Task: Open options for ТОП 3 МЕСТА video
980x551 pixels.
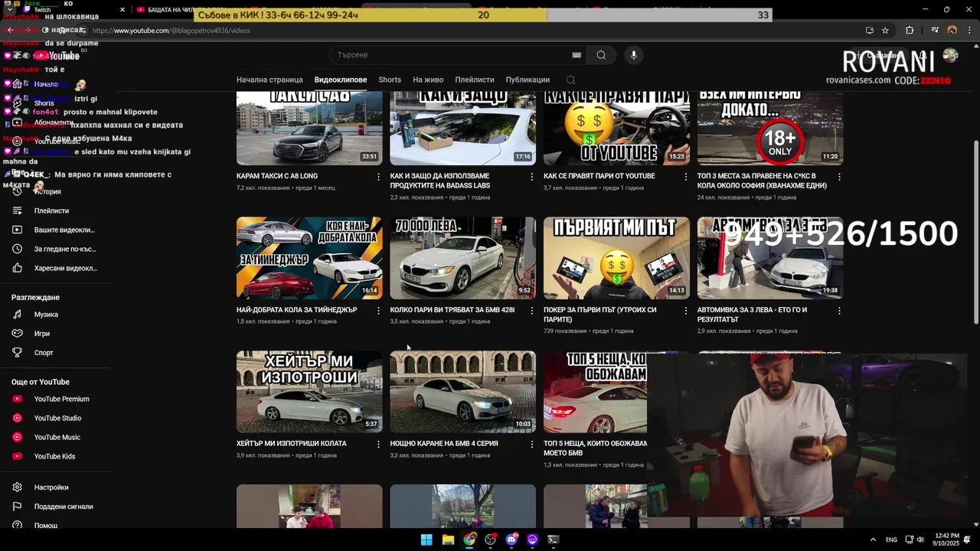Action: click(x=839, y=177)
